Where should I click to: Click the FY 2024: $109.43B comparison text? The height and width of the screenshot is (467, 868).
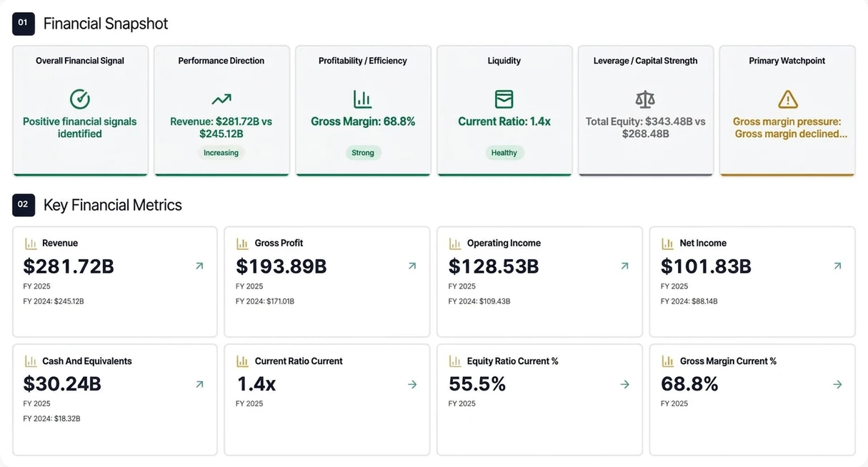[x=479, y=301]
